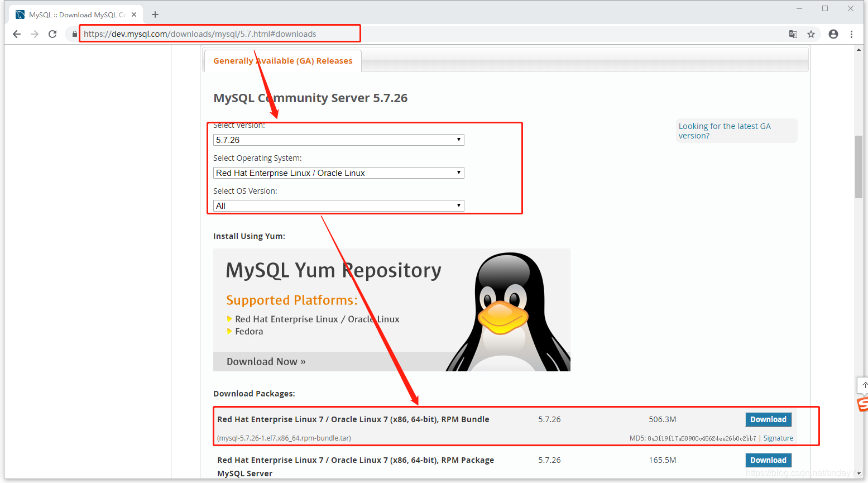Screen dimensions: 868x483
Task: Click the MySQL dolphin tab favicon
Action: point(20,15)
